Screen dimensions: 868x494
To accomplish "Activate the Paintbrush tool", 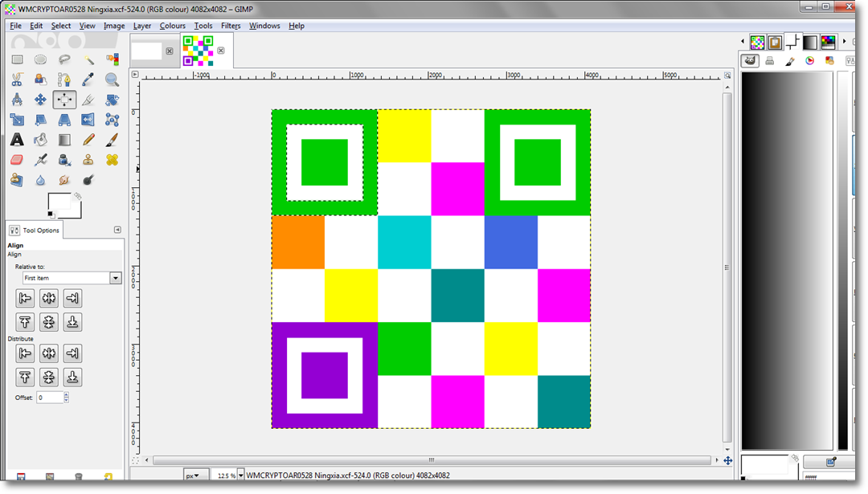I will click(x=112, y=140).
